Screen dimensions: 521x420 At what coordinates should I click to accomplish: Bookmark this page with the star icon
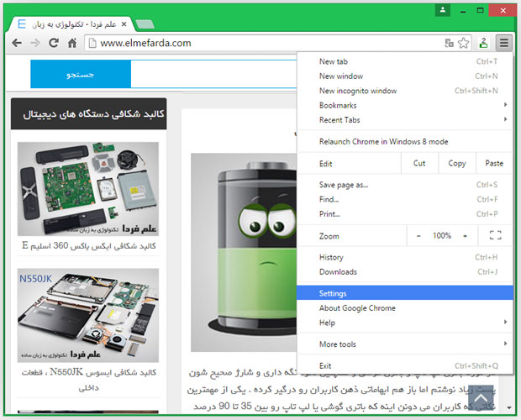pos(463,43)
